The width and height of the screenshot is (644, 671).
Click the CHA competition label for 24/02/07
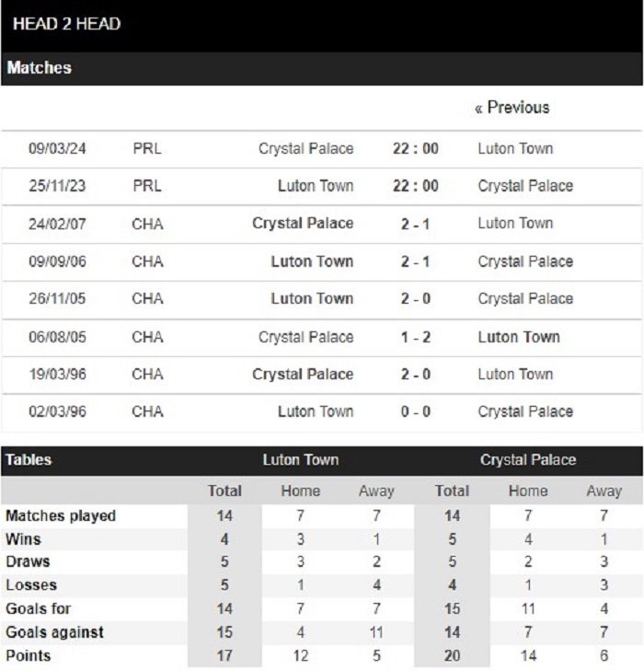tap(147, 224)
